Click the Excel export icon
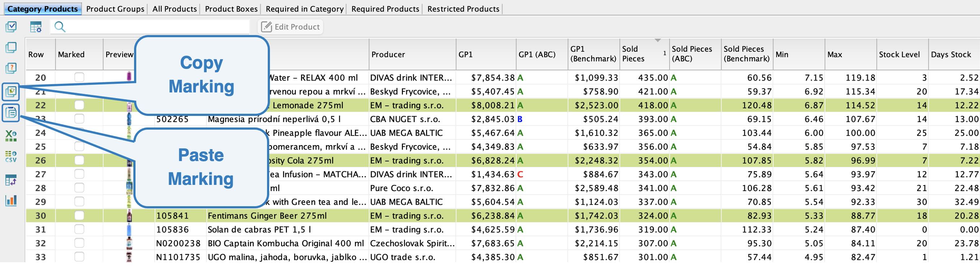Image resolution: width=980 pixels, height=273 pixels. 11,136
